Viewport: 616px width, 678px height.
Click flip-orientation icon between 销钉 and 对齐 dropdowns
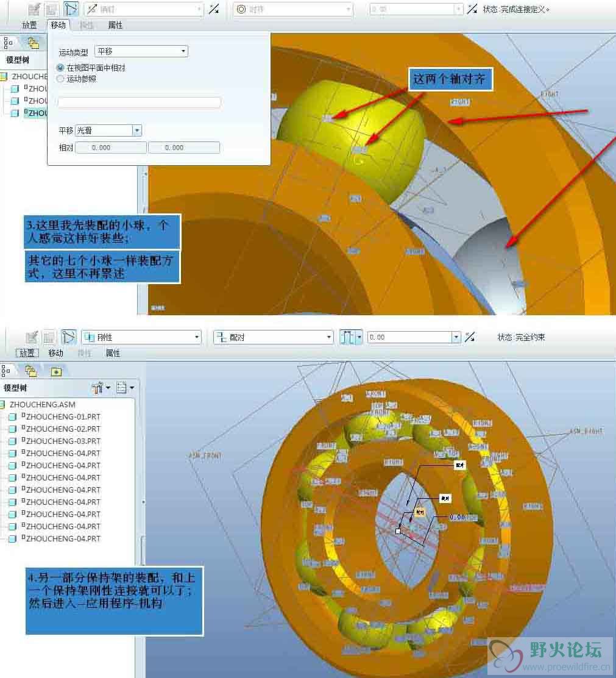click(214, 9)
